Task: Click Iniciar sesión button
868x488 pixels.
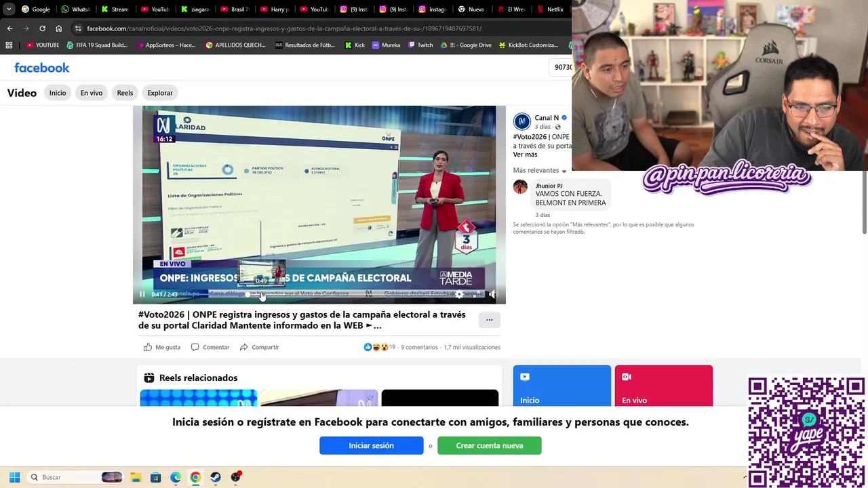Action: (x=372, y=445)
